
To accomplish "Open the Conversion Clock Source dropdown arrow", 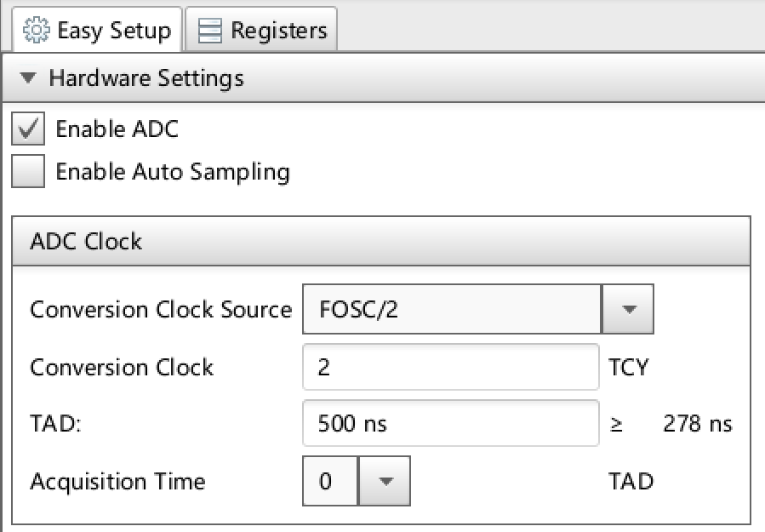I will point(628,310).
